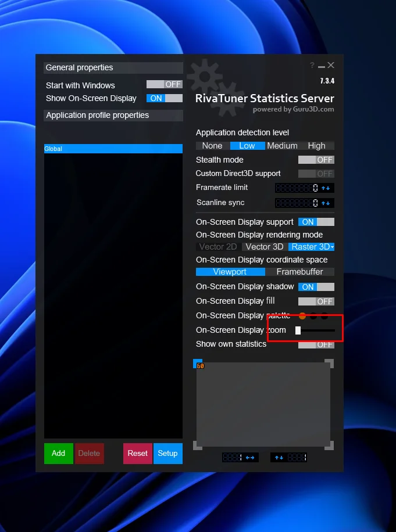Switch rendering mode to Vector 2D
Image resolution: width=396 pixels, height=532 pixels.
(x=219, y=247)
